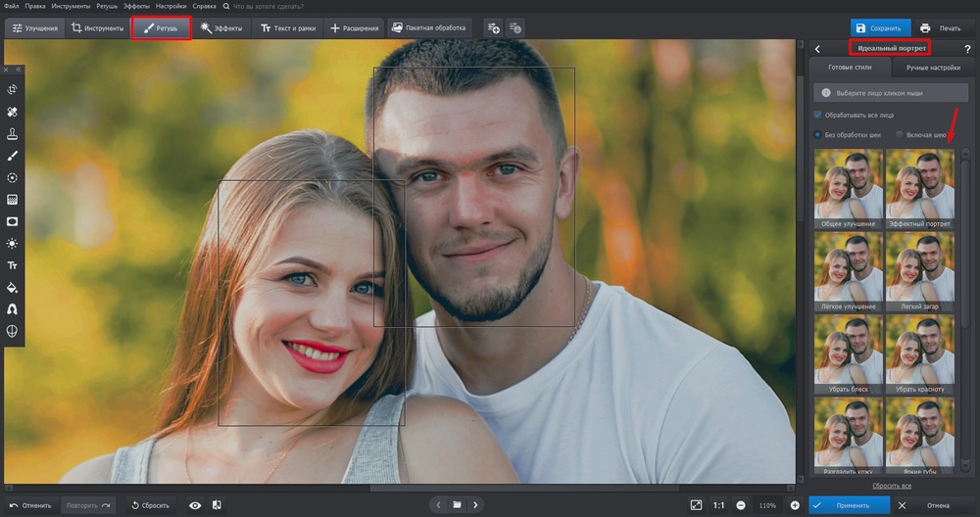Set zoom to 1:1
The height and width of the screenshot is (517, 980).
pyautogui.click(x=718, y=505)
